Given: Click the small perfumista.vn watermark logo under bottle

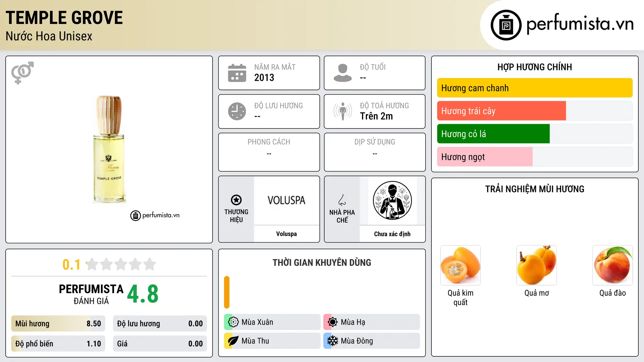Looking at the screenshot, I should pyautogui.click(x=155, y=216).
